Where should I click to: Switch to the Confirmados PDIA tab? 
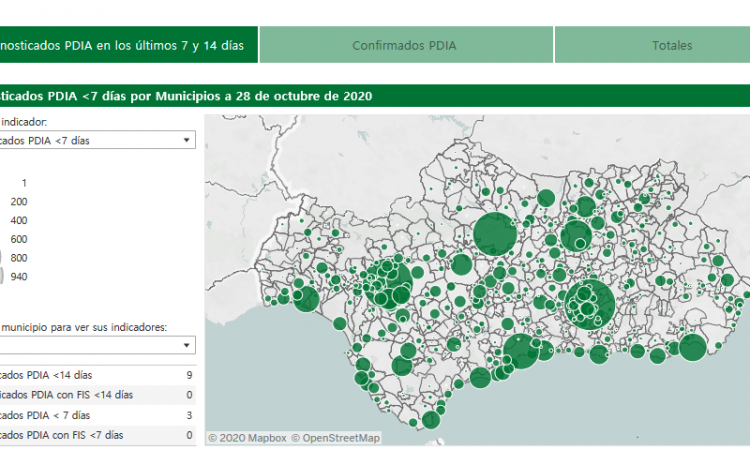pos(405,45)
